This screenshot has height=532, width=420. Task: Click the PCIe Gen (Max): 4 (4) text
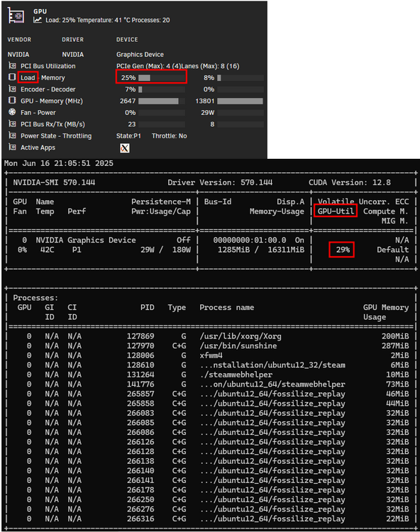coord(148,66)
